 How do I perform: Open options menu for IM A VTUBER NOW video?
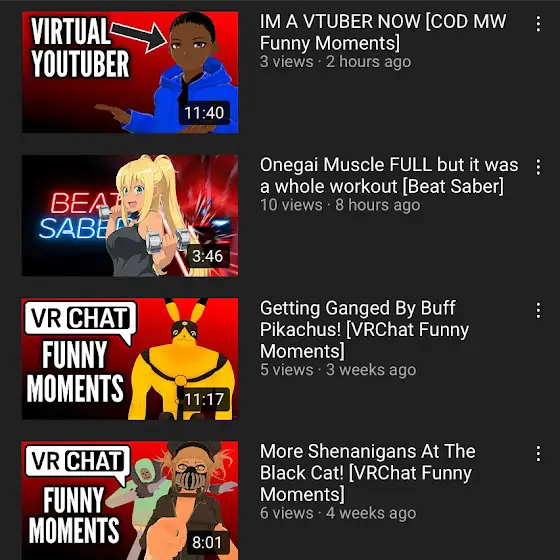538,24
